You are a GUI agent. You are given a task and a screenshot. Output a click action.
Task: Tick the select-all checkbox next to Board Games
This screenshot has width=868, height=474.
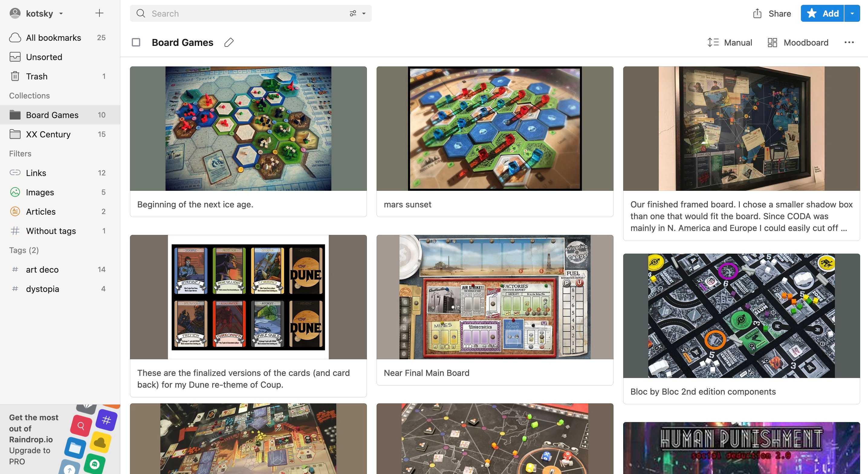click(x=136, y=42)
